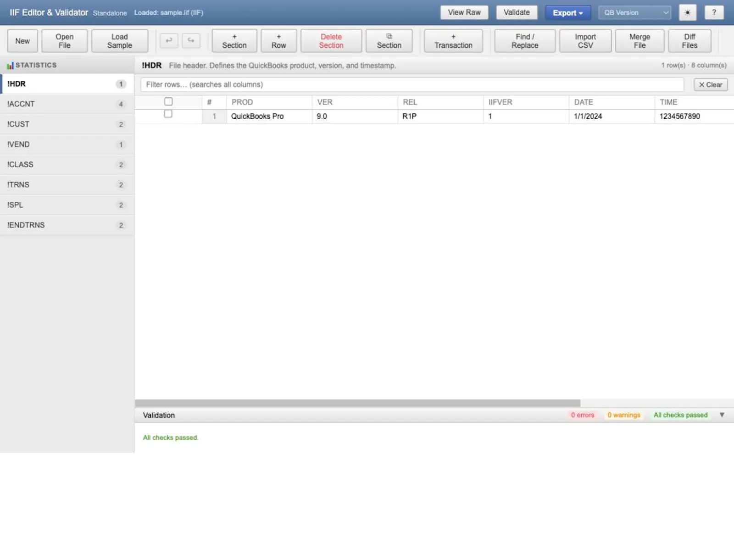Click the QuickBooks Pro cell
This screenshot has height=560, width=734.
tap(269, 116)
